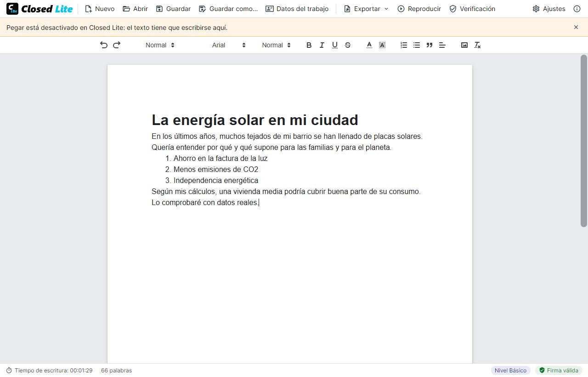
Task: Choose Guardar como...
Action: pos(228,9)
